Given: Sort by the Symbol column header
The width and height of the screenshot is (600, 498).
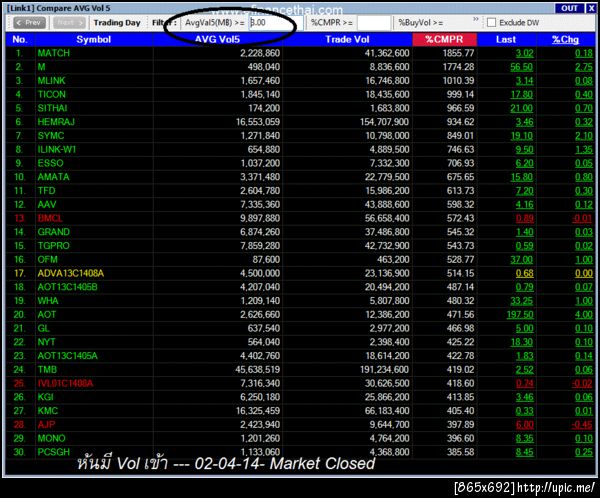Looking at the screenshot, I should click(94, 39).
